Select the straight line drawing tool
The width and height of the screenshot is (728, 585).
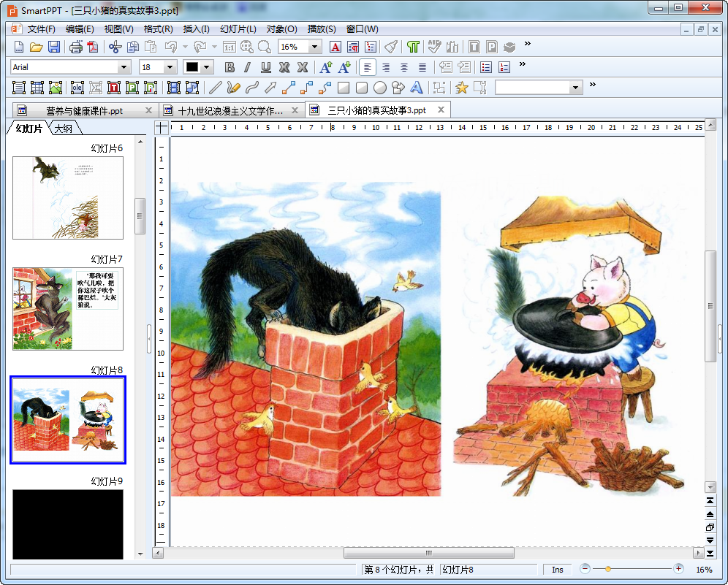[x=216, y=87]
